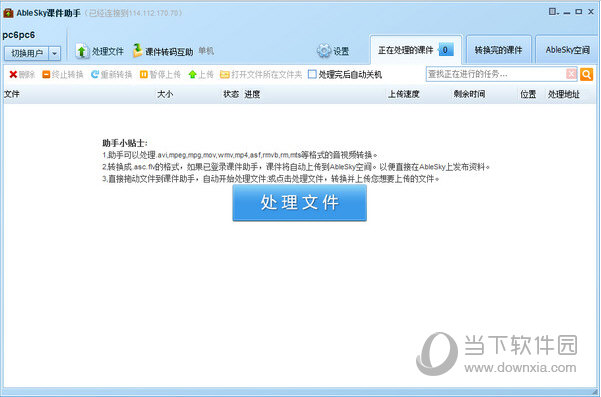601x397 pixels.
Task: Click the pc6pc6 username text
Action: [x=18, y=35]
